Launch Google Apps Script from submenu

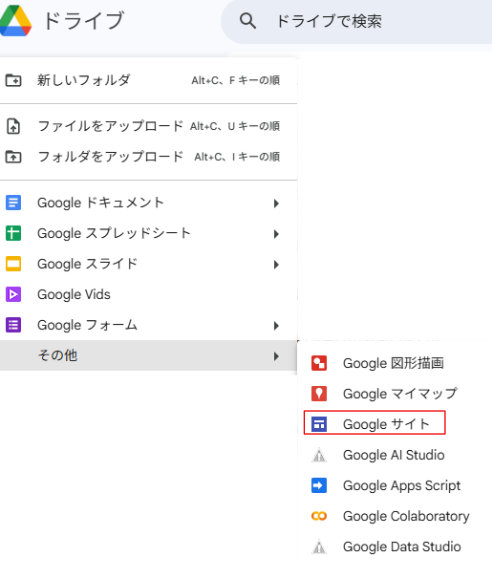pos(394,485)
